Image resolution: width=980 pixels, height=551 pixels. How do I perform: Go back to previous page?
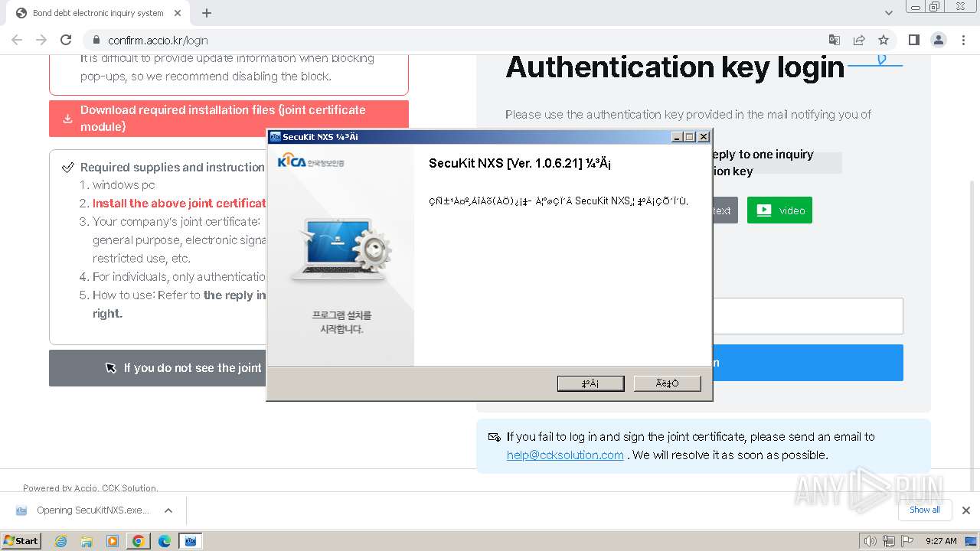pos(17,40)
